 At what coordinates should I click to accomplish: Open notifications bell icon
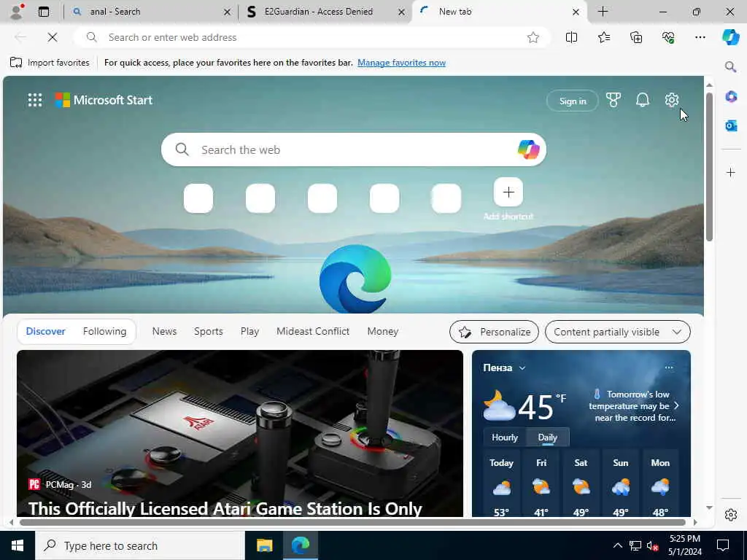(x=642, y=100)
